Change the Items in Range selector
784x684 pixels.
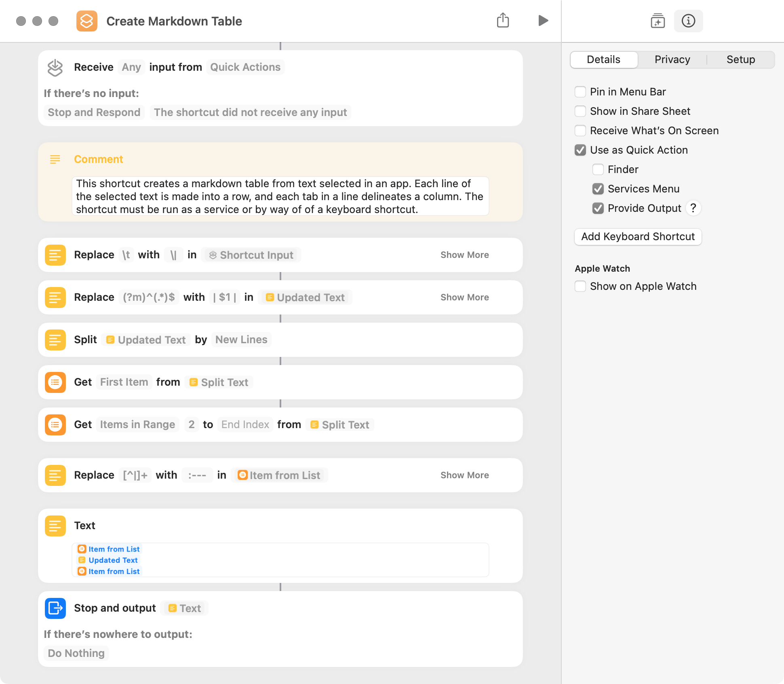click(x=137, y=424)
